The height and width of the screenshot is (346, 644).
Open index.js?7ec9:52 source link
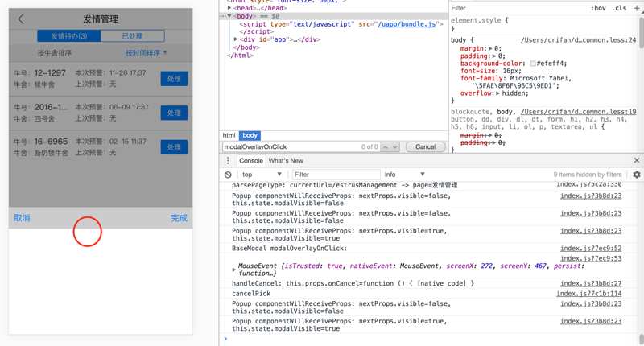591,249
